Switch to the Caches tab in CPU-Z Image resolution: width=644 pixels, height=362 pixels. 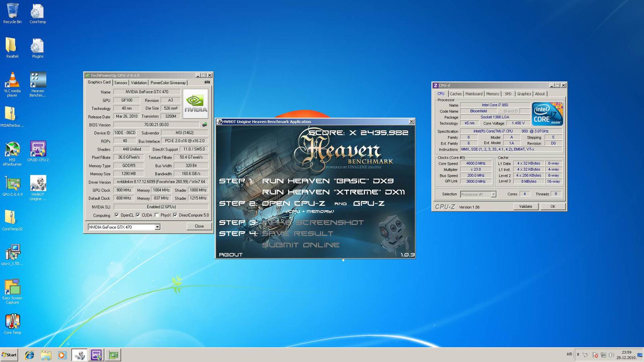(x=456, y=94)
